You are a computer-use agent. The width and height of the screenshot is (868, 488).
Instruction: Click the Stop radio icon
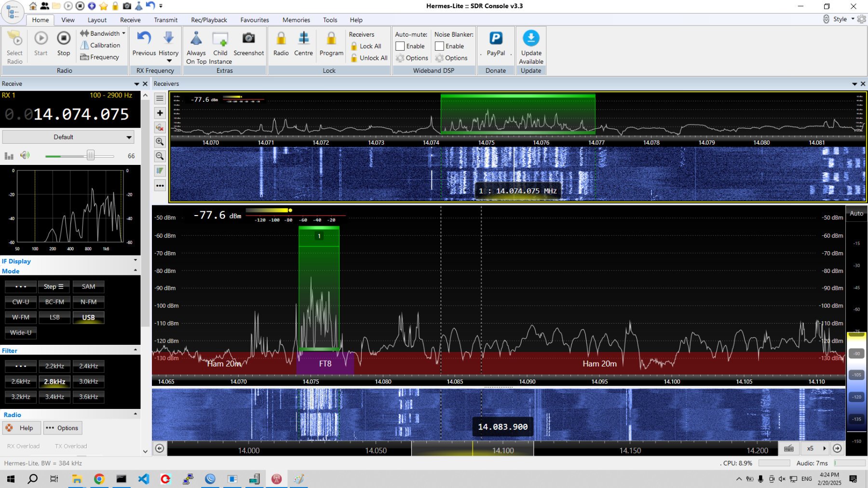click(64, 39)
